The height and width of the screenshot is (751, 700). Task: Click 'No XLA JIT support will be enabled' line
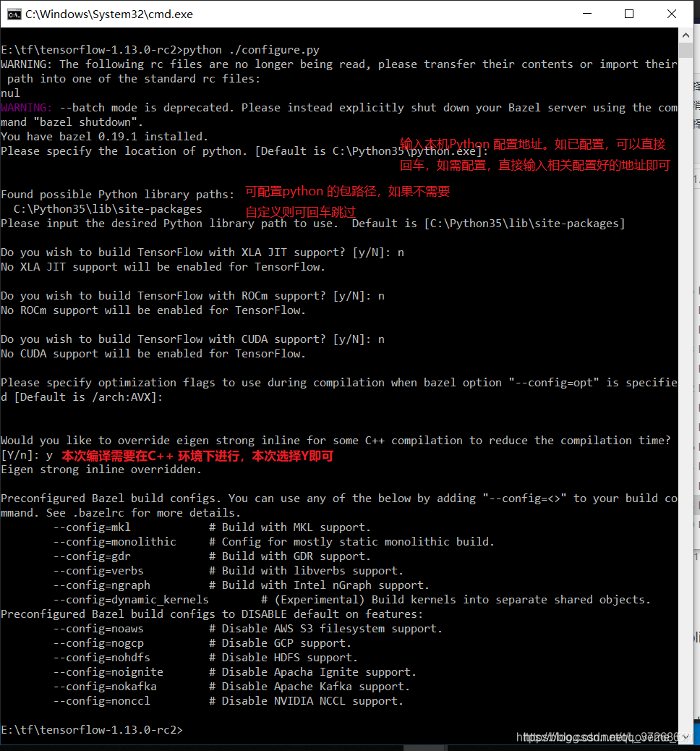click(163, 267)
